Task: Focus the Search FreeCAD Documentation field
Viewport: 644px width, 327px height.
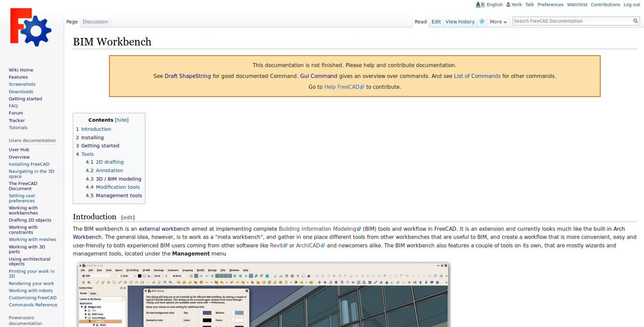Action: tap(572, 21)
